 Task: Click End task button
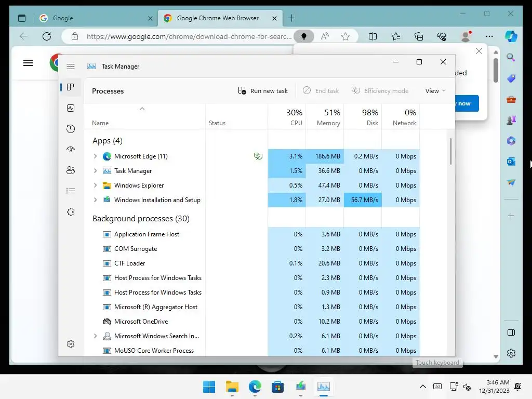(321, 90)
